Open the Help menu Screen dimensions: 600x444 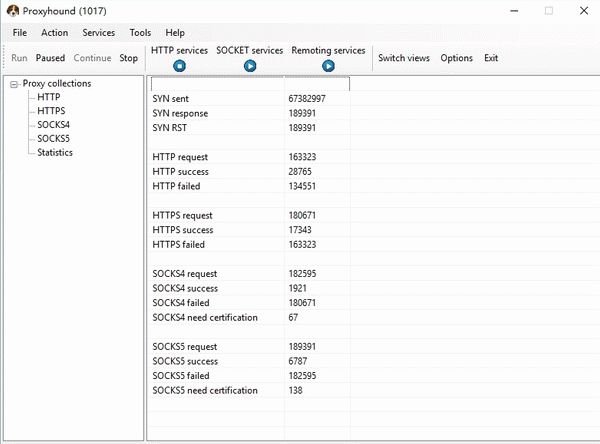175,33
